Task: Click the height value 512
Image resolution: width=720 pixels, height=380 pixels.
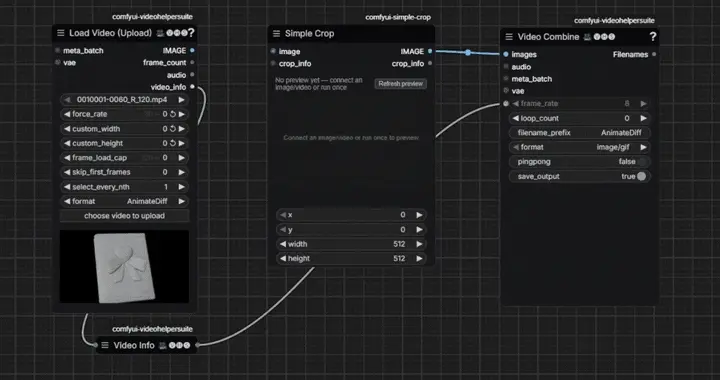Action: click(399, 258)
